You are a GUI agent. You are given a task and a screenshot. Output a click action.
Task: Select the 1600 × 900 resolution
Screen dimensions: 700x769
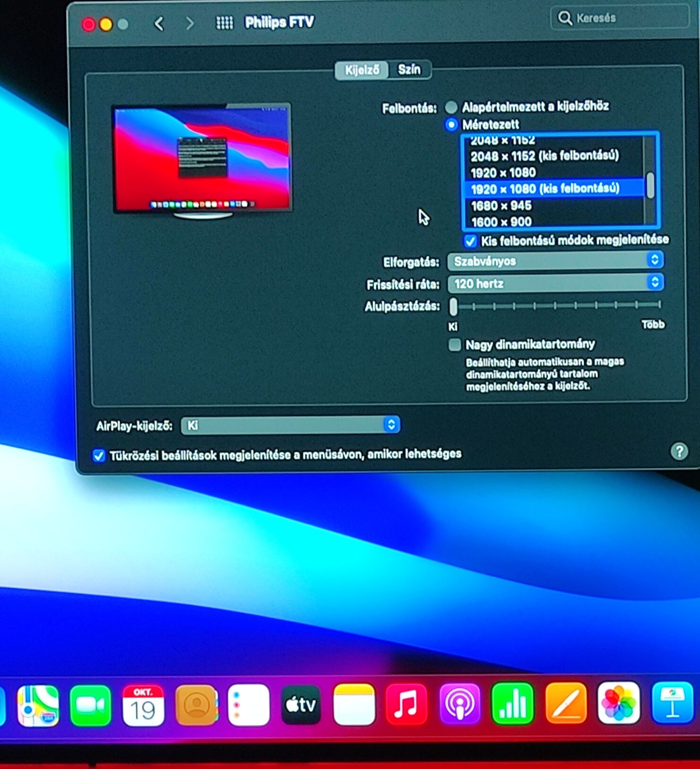pos(501,222)
